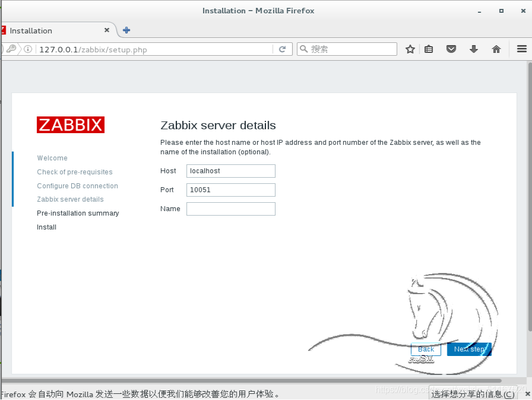Select Configure DB connection step
Screen dimensions: 532x400
(77, 186)
